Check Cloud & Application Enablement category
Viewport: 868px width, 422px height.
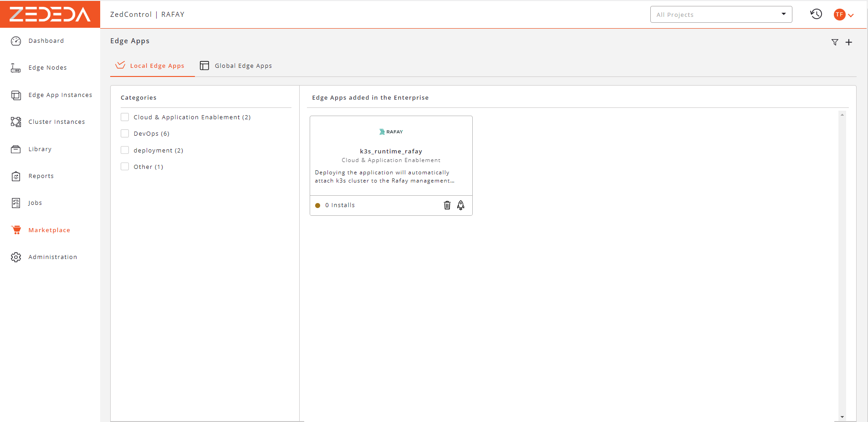click(x=125, y=117)
